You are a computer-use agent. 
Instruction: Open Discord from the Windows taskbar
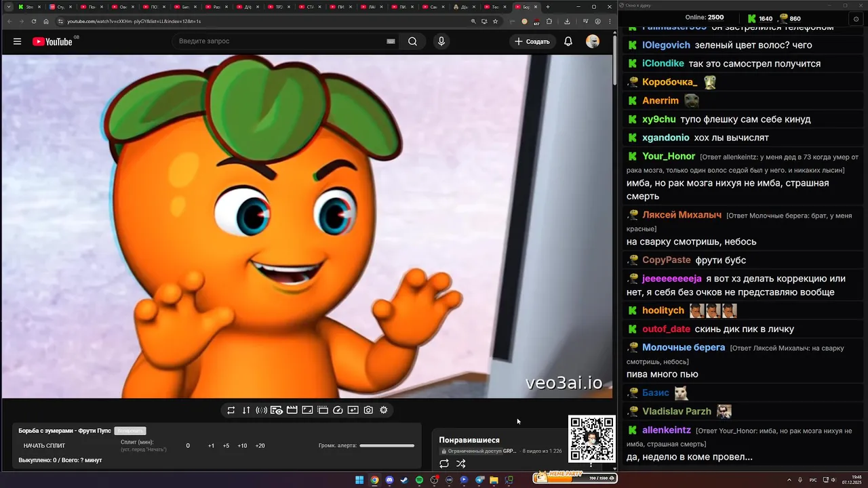[389, 480]
